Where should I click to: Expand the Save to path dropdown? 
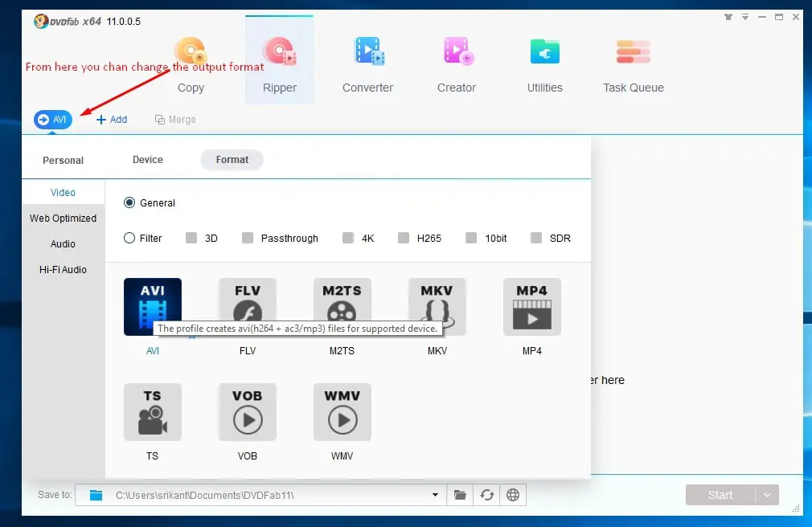coord(435,495)
